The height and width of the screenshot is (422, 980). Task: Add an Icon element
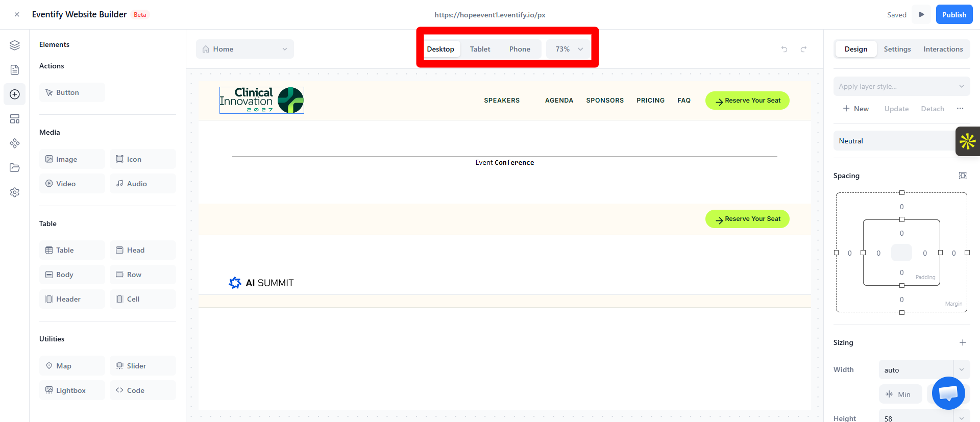pyautogui.click(x=143, y=159)
